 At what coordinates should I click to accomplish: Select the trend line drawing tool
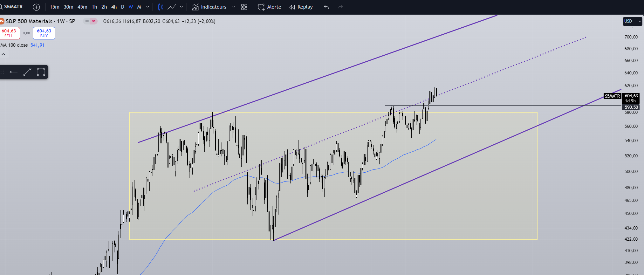pyautogui.click(x=27, y=72)
